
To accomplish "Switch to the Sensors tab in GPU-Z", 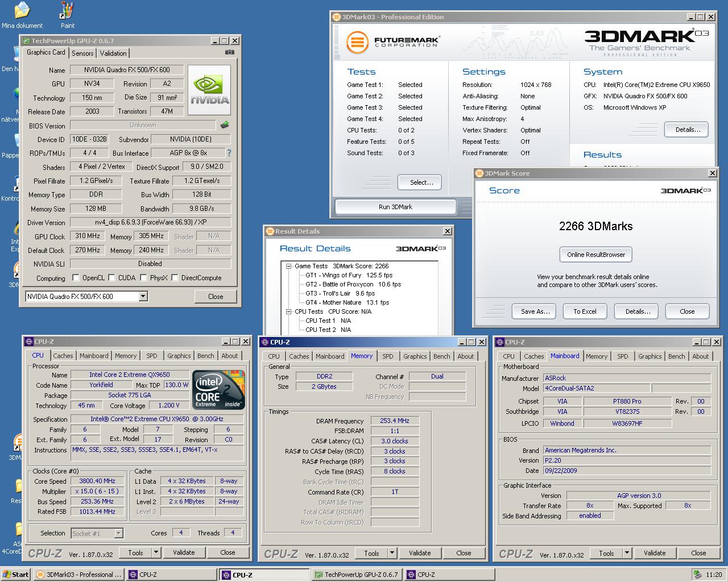I will click(82, 53).
